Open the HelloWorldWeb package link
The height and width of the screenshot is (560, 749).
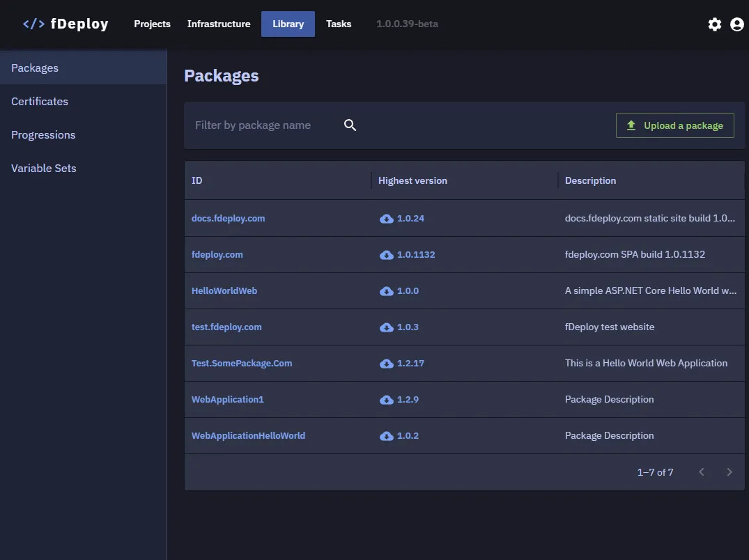coord(224,290)
